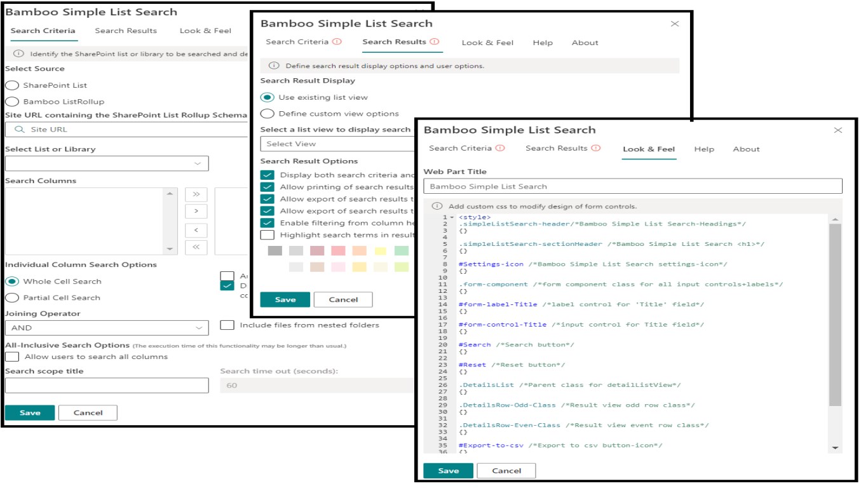Screen dimensions: 868x488
Task: Open the Help tab in the middle window
Action: pos(543,43)
